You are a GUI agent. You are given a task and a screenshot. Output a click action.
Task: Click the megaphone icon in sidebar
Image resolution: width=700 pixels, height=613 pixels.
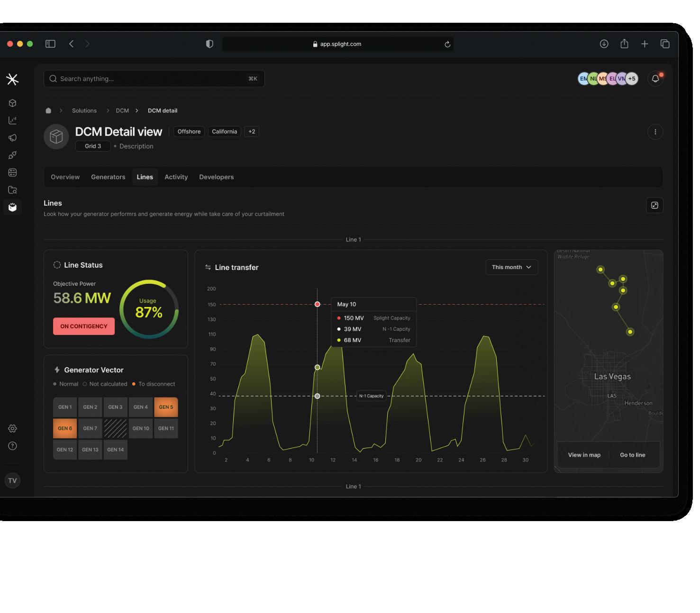tap(13, 138)
